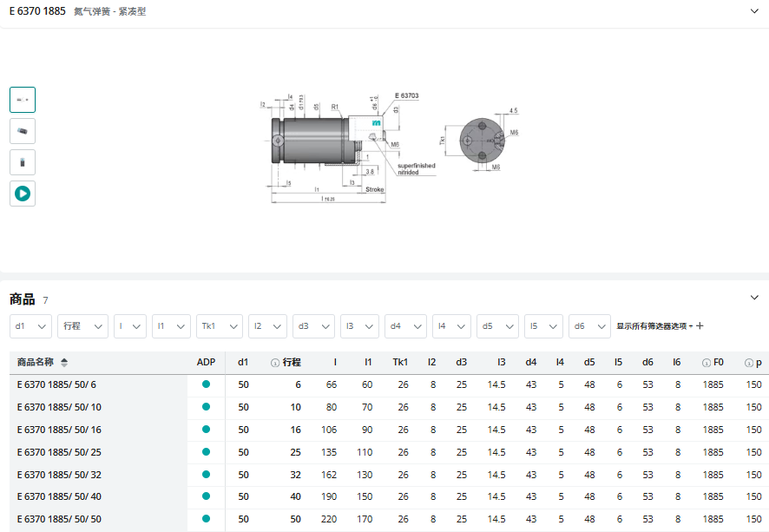Click the d6 column header

coord(647,363)
